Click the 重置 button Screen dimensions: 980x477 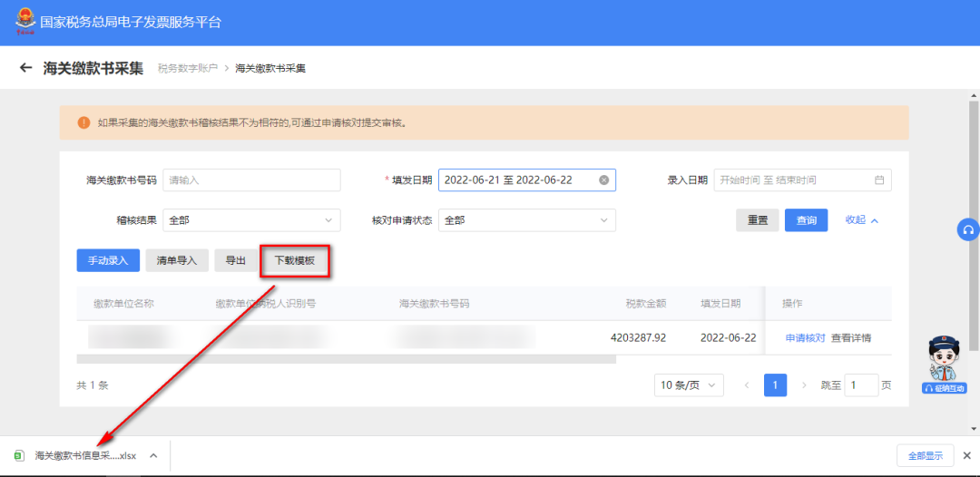pos(758,219)
